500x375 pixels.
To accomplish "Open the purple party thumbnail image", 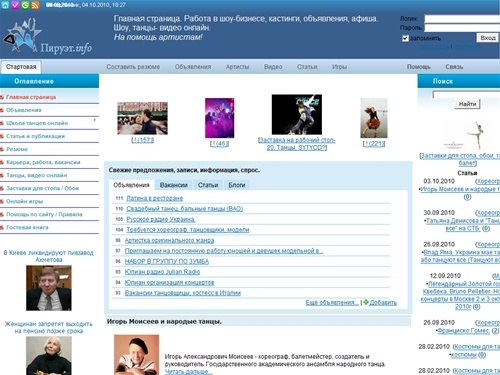I will (x=219, y=118).
